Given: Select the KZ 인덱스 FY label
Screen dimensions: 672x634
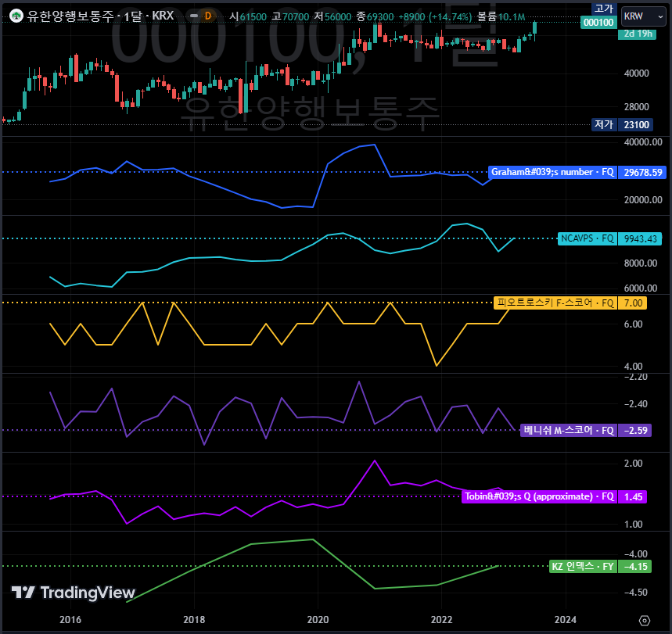Looking at the screenshot, I should [x=583, y=567].
